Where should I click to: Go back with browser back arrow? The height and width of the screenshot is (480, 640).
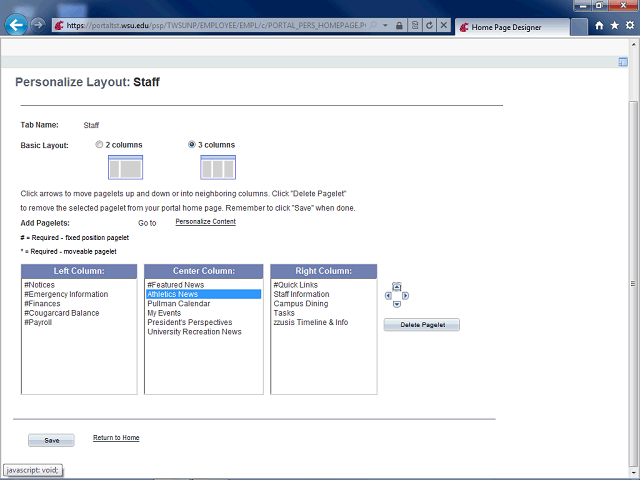tap(16, 25)
